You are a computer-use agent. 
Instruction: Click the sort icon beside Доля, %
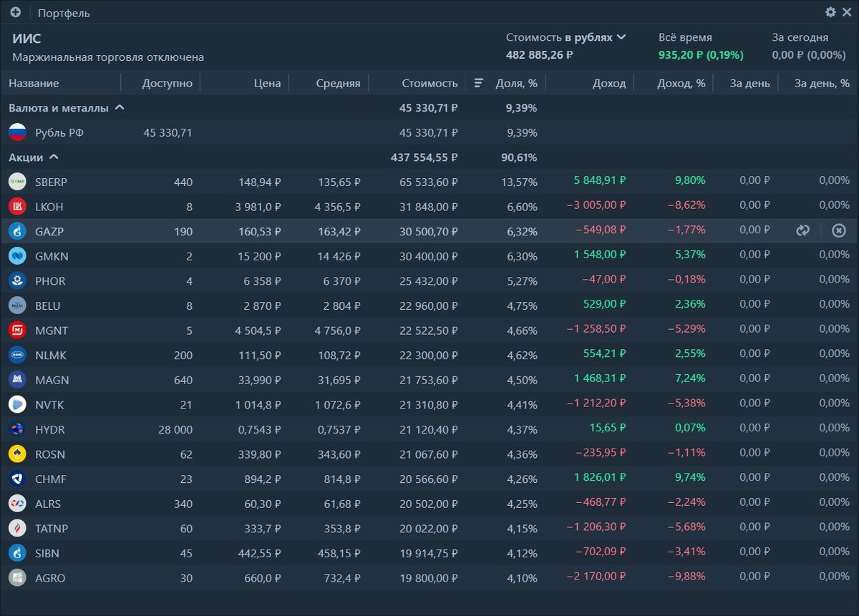click(479, 83)
